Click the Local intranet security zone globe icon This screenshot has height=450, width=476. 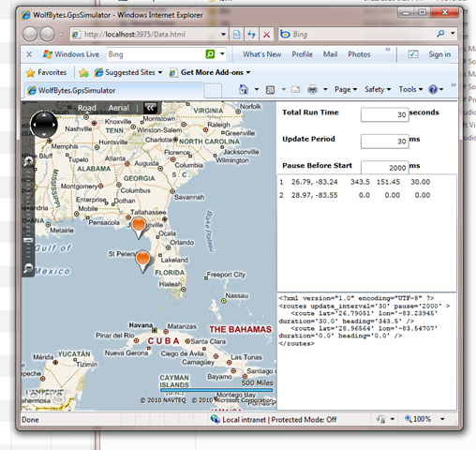[215, 419]
